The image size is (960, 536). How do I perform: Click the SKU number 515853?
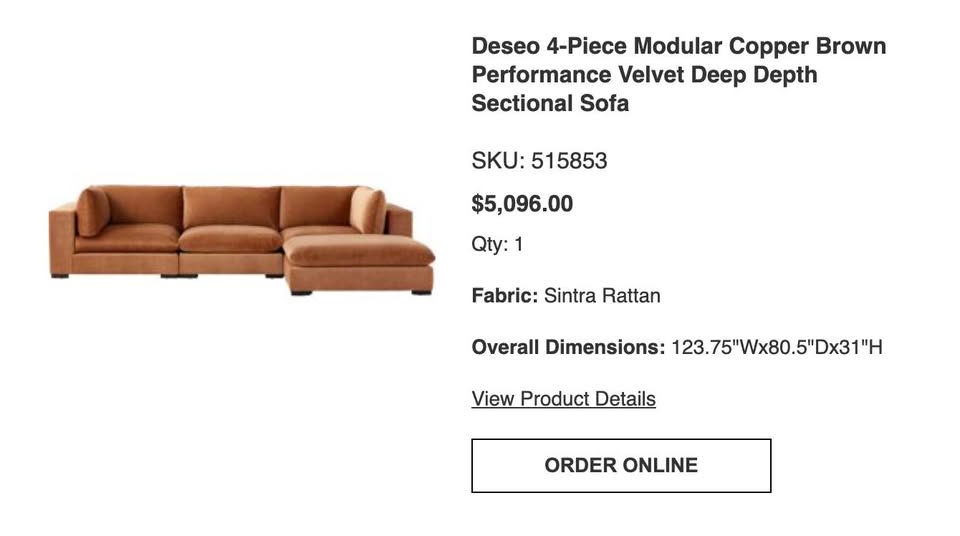pyautogui.click(x=569, y=161)
